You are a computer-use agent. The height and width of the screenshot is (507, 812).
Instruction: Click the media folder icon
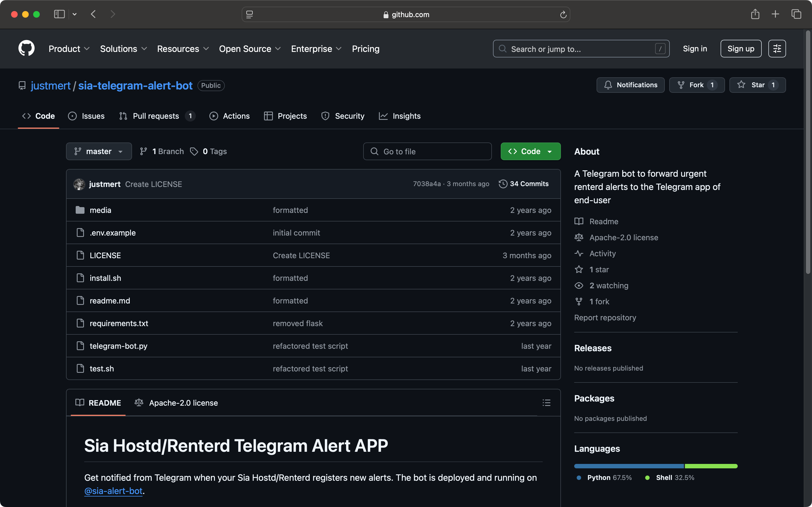80,210
